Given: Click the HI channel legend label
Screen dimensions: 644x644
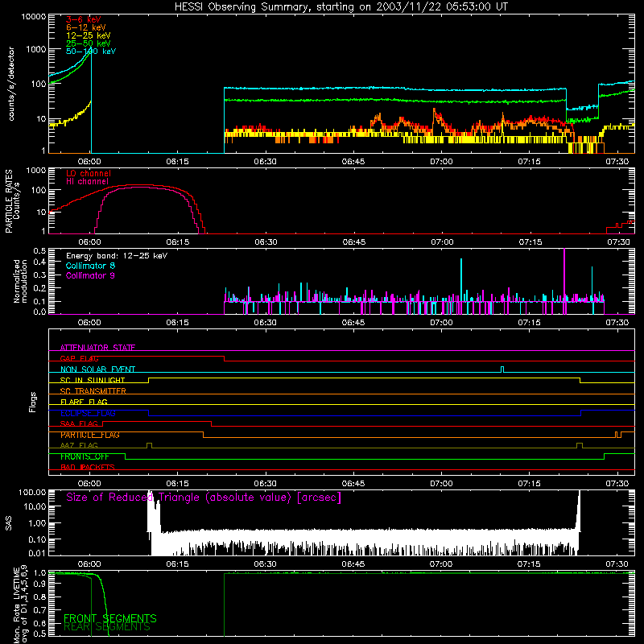Looking at the screenshot, I should point(88,181).
